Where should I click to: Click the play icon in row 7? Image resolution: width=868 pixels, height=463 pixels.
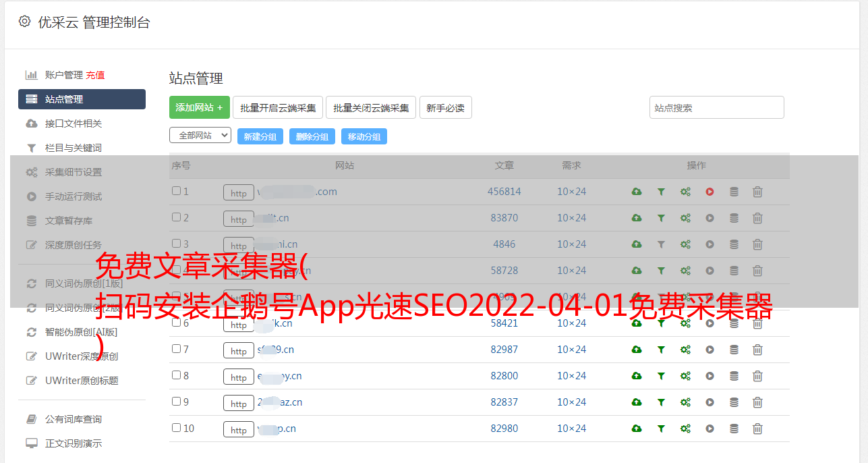tap(710, 350)
